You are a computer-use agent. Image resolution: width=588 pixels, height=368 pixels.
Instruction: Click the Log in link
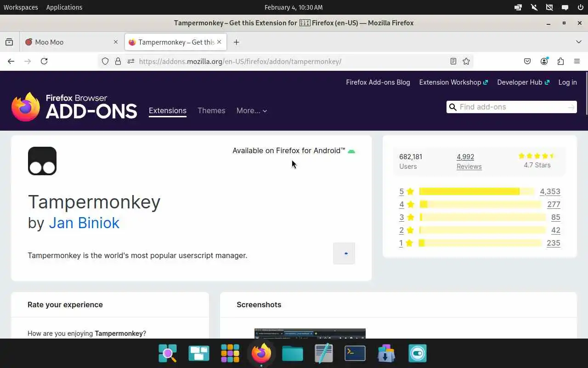(x=567, y=82)
